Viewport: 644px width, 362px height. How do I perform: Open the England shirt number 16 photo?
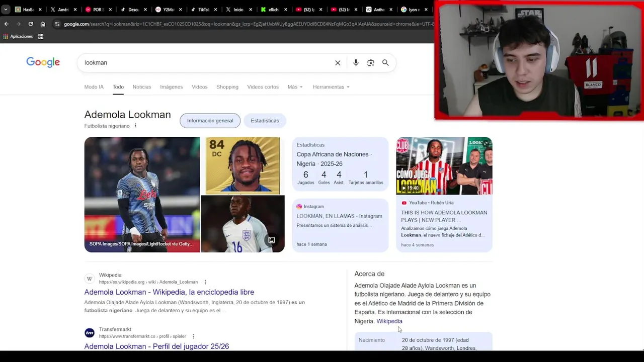243,224
